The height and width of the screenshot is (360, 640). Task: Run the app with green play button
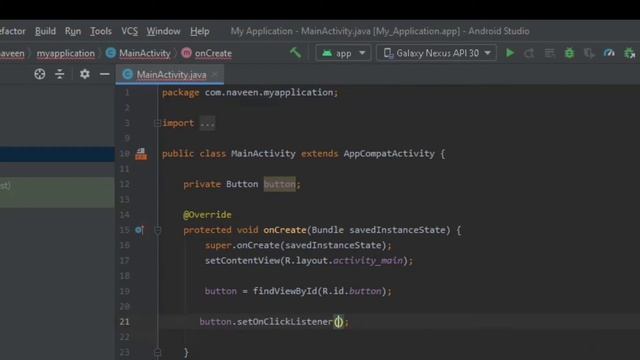[x=510, y=53]
